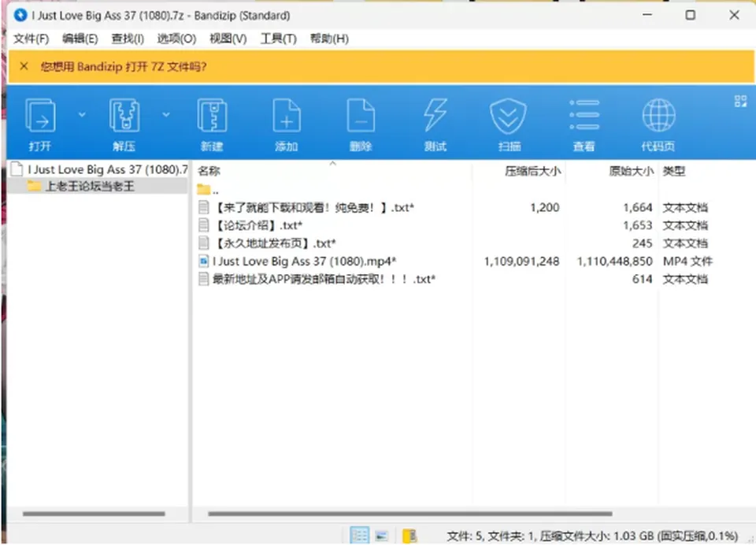
Task: Click the parent folder ".." icon
Action: coord(203,190)
